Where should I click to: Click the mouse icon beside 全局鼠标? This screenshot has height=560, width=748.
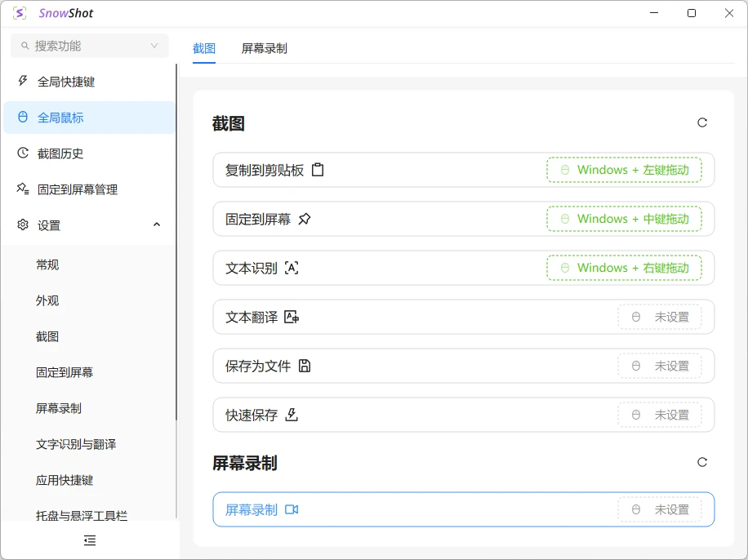tap(22, 117)
